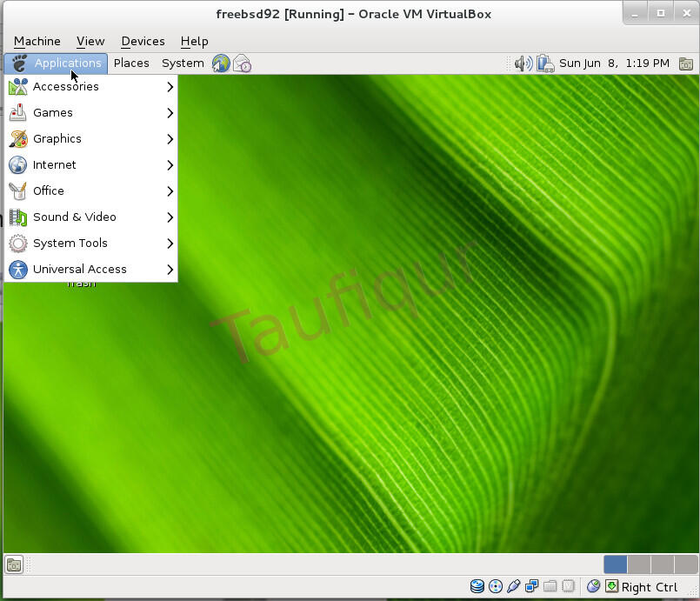
Task: Click the network status icon near the clock
Action: 544,63
